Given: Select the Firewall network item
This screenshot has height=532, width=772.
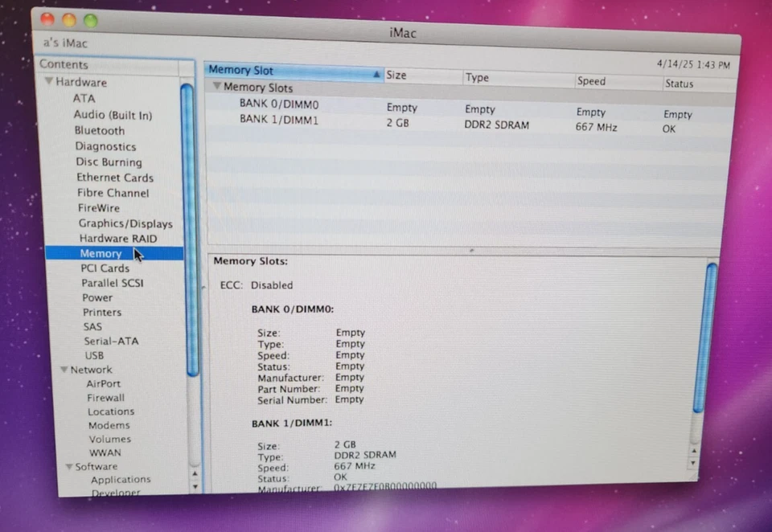Looking at the screenshot, I should point(105,397).
